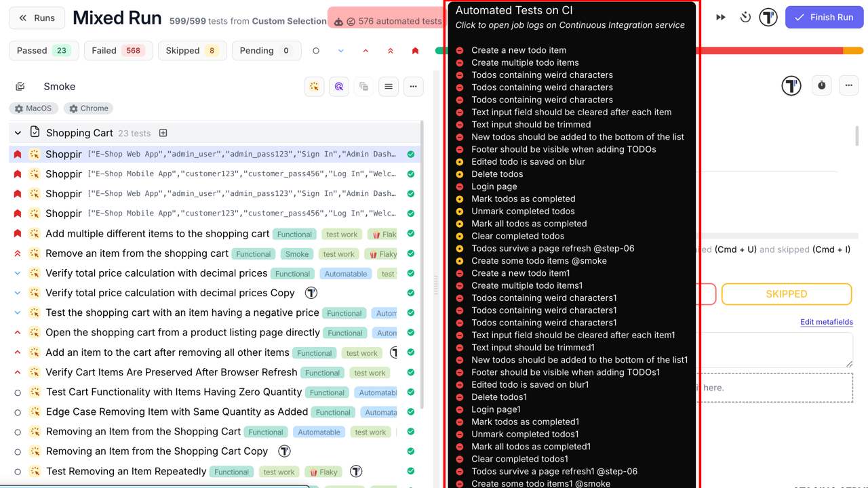Click the purple auto-run target icon in Smoke toolbar

[339, 86]
